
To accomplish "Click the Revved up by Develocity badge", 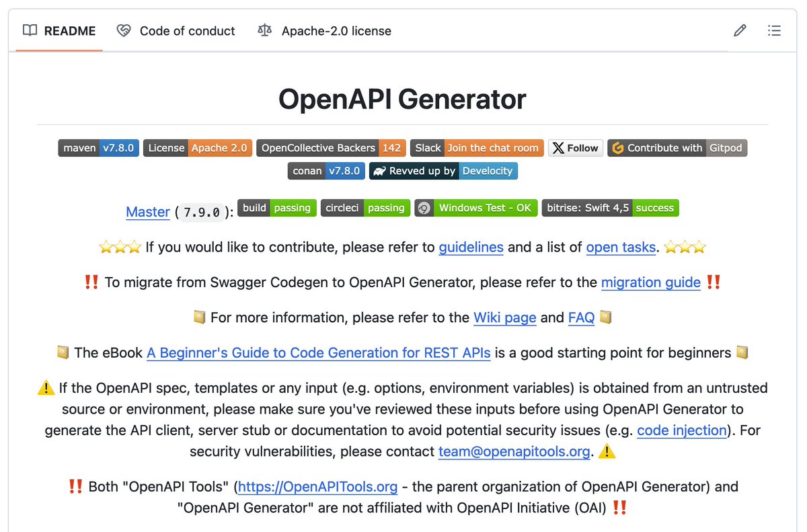I will (443, 171).
